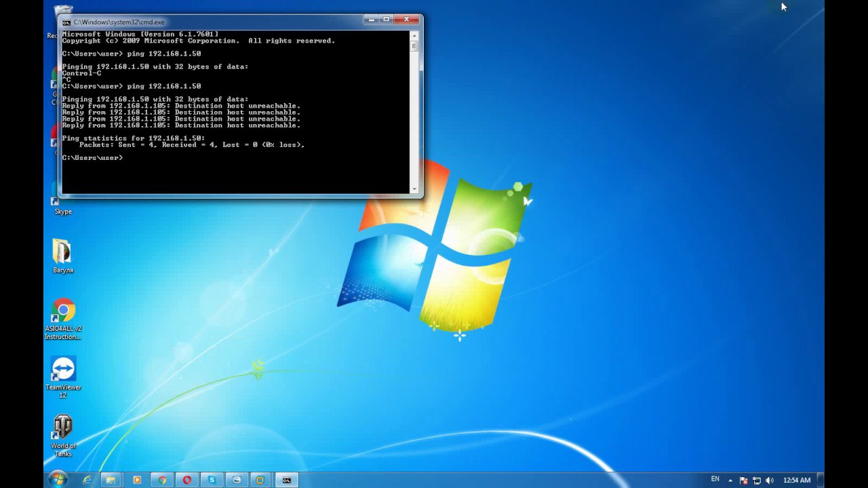Open Windows Media Player from the taskbar
This screenshot has width=868, height=488.
[x=137, y=480]
